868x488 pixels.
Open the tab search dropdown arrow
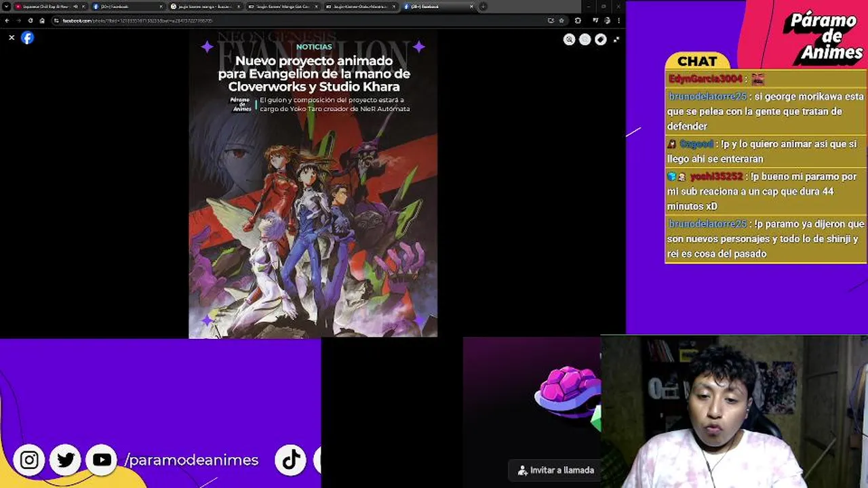[7, 7]
